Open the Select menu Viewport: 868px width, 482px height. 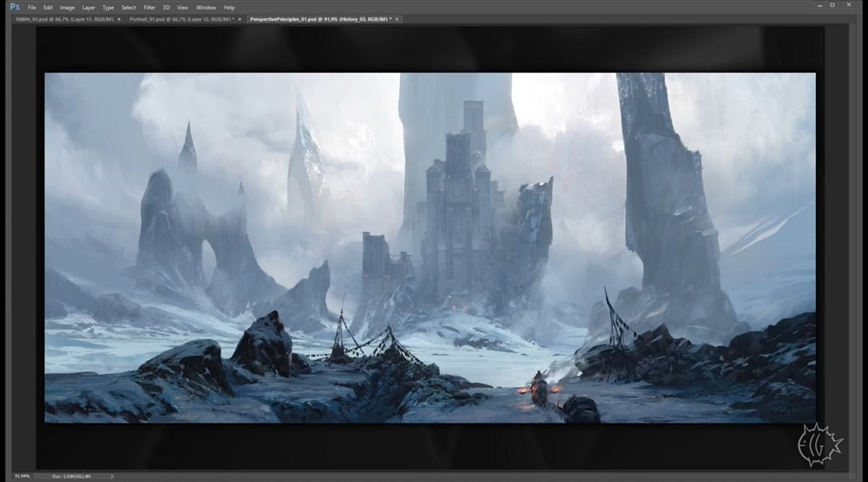coord(129,7)
